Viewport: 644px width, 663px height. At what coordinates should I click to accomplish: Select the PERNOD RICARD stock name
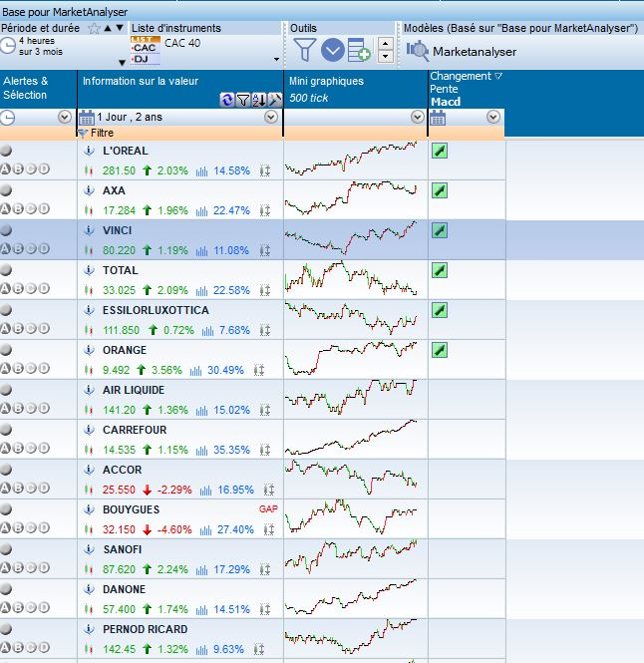pyautogui.click(x=145, y=629)
